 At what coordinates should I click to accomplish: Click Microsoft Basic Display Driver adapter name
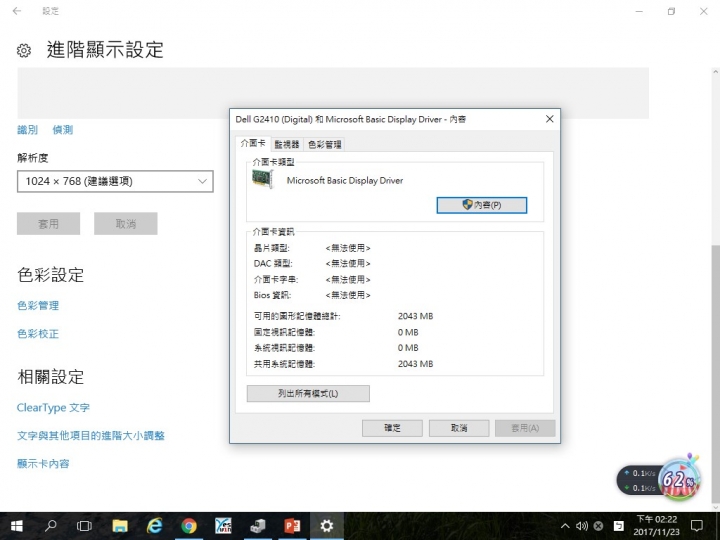pyautogui.click(x=345, y=181)
